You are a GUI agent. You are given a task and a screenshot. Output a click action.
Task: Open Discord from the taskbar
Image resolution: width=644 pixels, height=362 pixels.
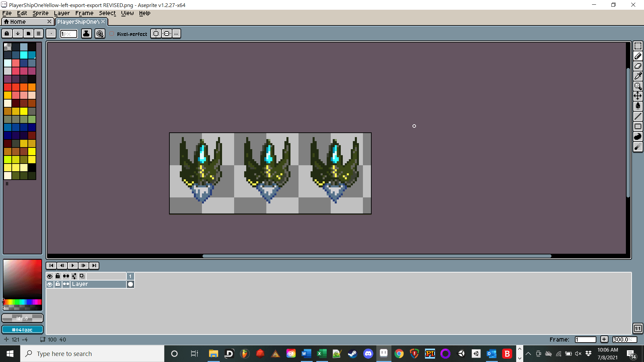click(368, 354)
